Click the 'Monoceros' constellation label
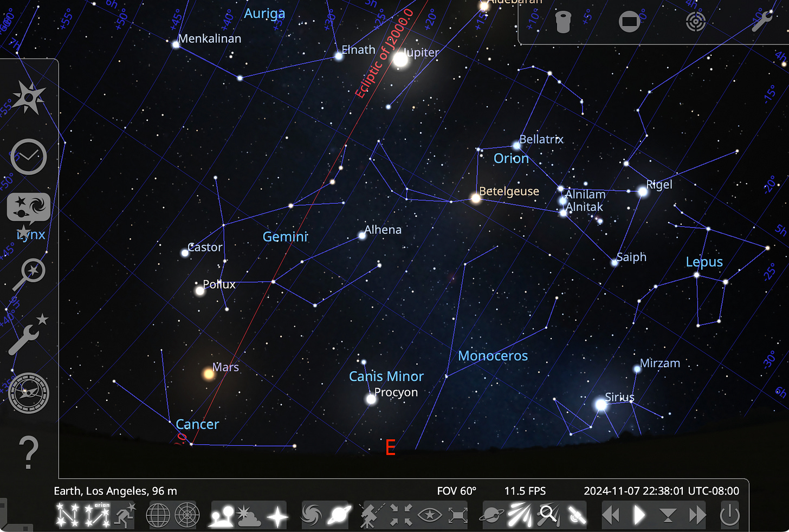Image resolution: width=789 pixels, height=532 pixels. [493, 356]
